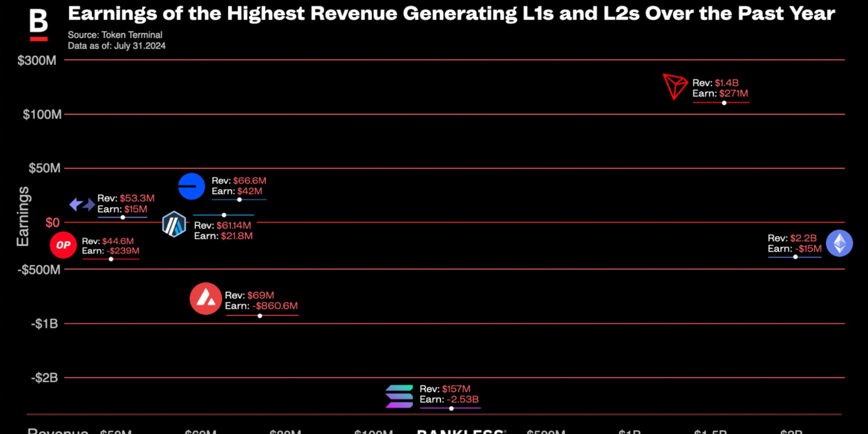Click 'Rev: $157M' label
This screenshot has width=868, height=434.
(x=445, y=389)
